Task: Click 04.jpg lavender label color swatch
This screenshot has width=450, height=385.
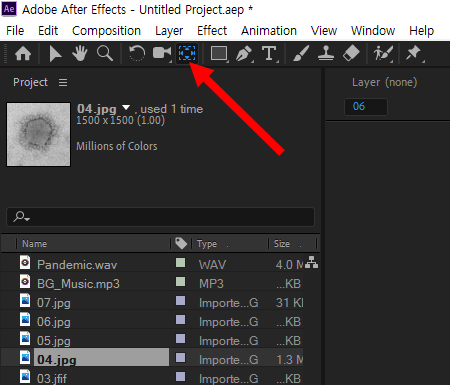Action: [x=180, y=358]
